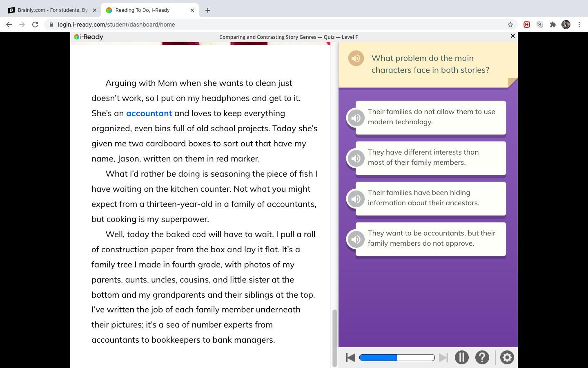Play audio for accountants answer choice
This screenshot has height=368, width=588.
point(356,239)
